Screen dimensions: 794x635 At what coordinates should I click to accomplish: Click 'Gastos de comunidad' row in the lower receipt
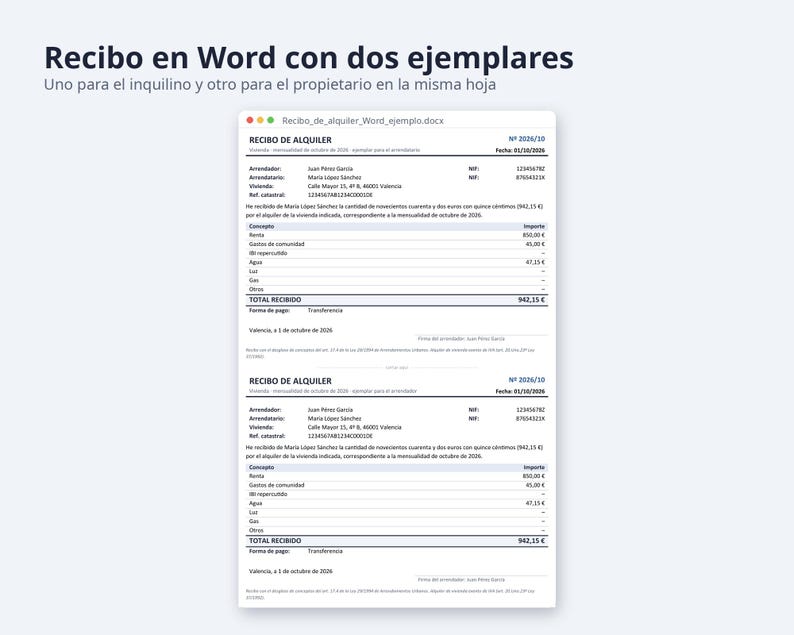(x=396, y=485)
